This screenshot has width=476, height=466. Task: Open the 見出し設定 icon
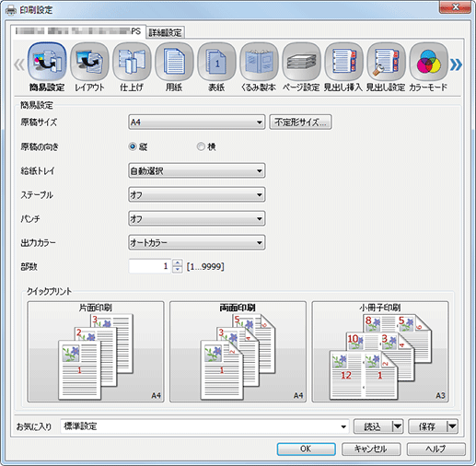(386, 62)
